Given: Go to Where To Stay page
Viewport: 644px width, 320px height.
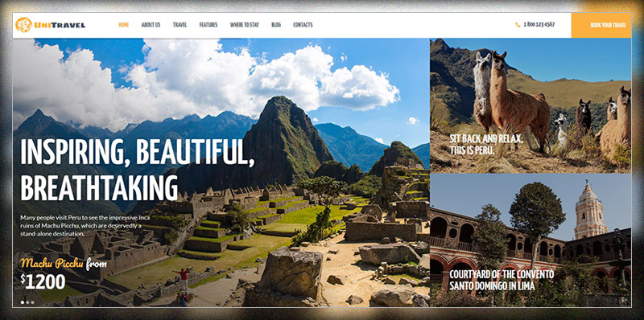Looking at the screenshot, I should pos(245,25).
